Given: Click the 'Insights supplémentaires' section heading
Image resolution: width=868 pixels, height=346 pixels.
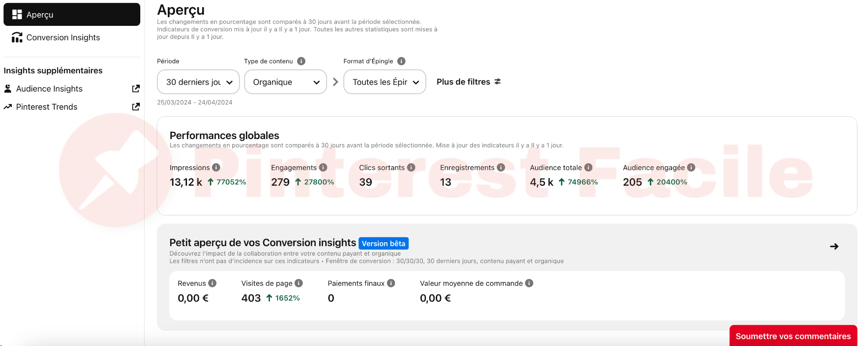Looking at the screenshot, I should (x=53, y=70).
